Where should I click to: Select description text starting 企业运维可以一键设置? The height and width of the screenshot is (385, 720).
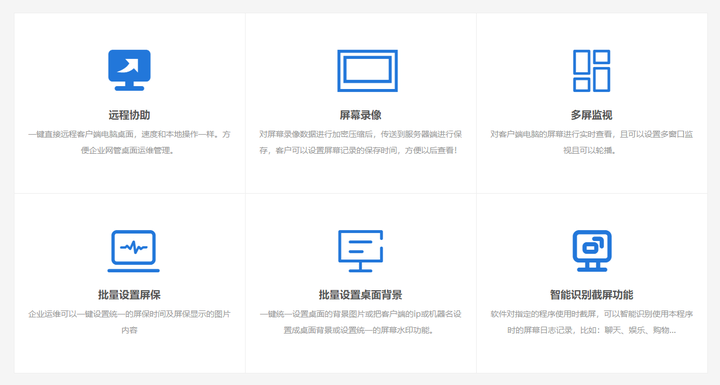tap(129, 322)
